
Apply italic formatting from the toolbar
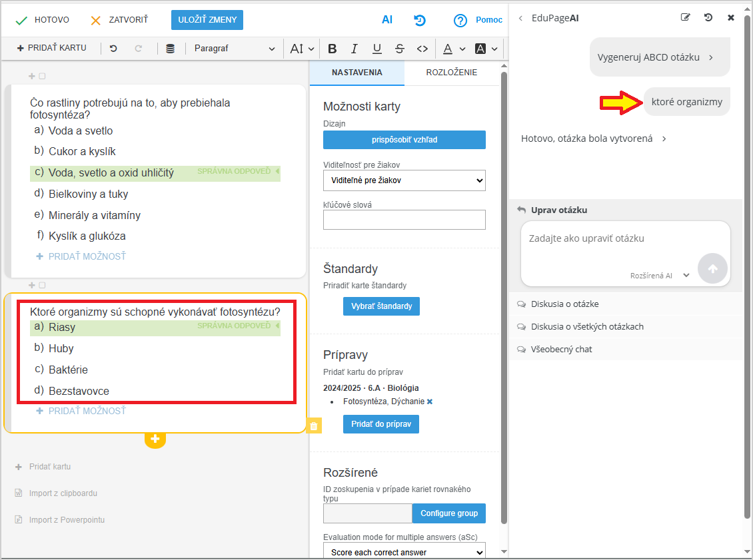[x=355, y=49]
